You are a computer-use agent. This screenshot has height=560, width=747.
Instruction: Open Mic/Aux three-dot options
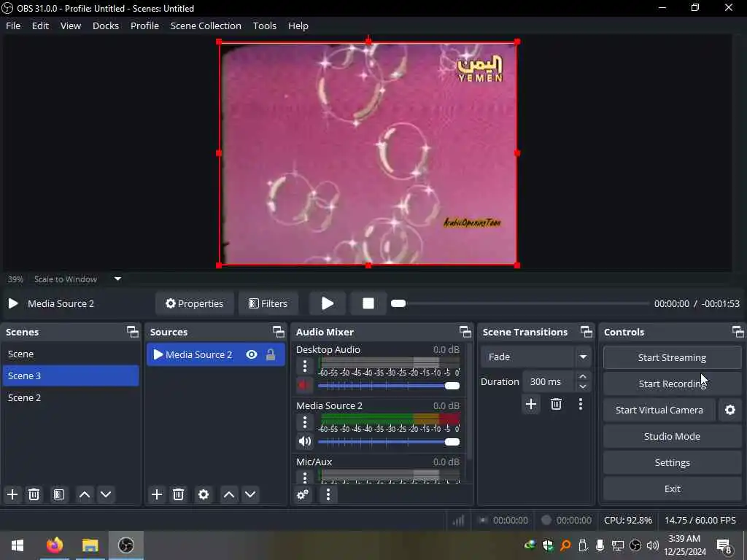[x=305, y=477]
